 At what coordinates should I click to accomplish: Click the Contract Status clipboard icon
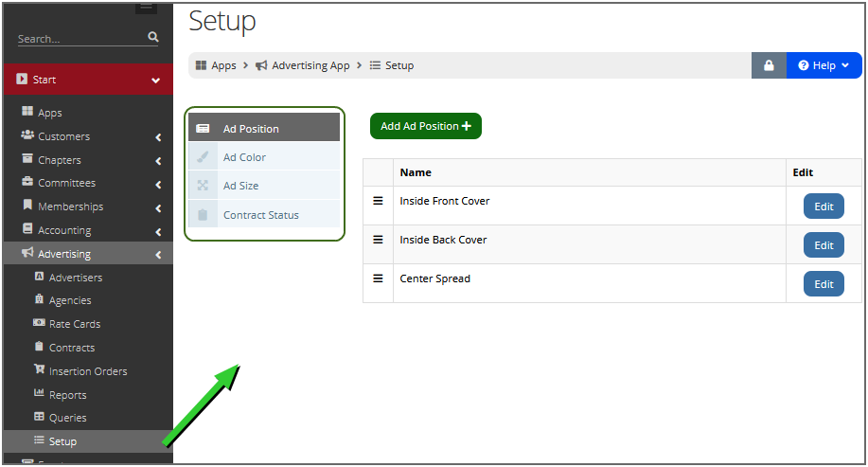203,215
